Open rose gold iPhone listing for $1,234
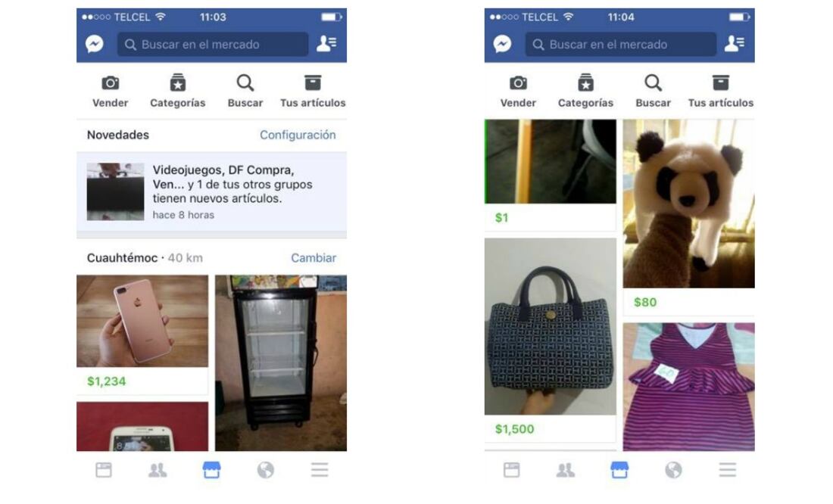The height and width of the screenshot is (504, 833). 142,334
